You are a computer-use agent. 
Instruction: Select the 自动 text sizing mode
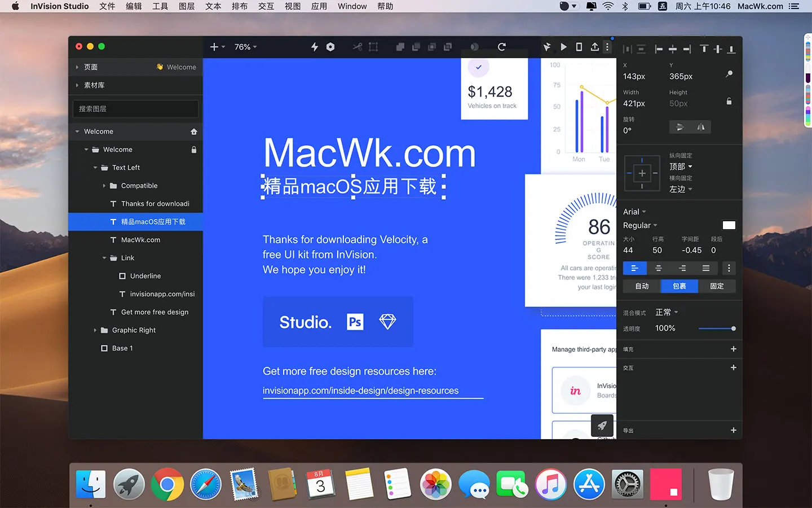(642, 286)
